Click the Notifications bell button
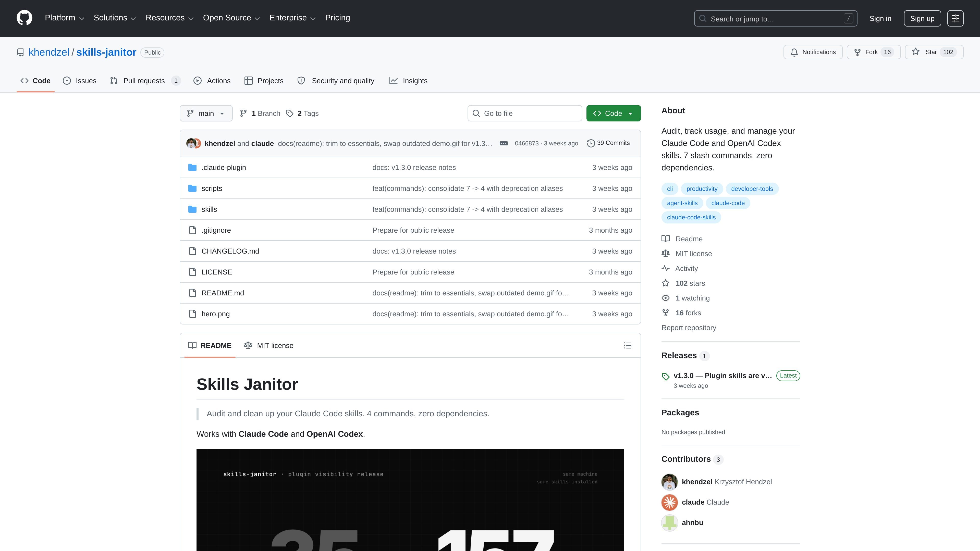Image resolution: width=980 pixels, height=551 pixels. (813, 52)
